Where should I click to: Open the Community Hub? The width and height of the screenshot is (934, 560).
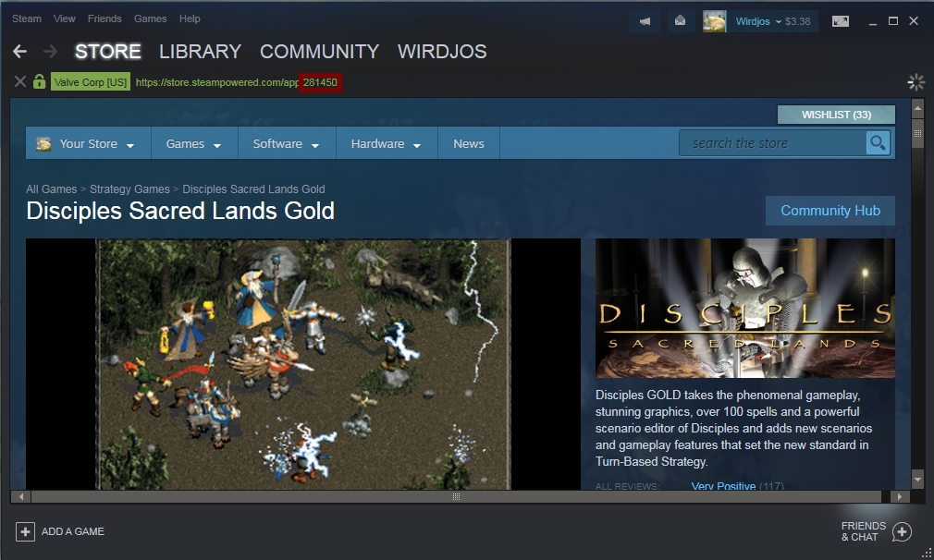point(830,211)
